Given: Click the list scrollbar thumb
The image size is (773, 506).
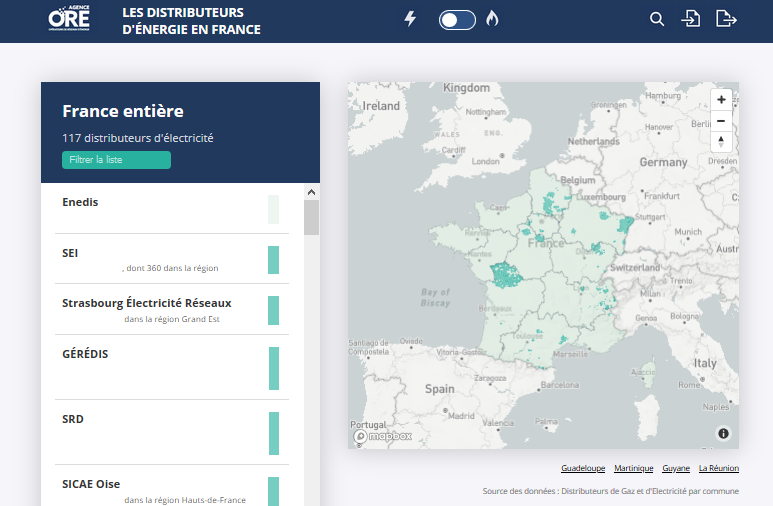Looking at the screenshot, I should click(x=311, y=217).
